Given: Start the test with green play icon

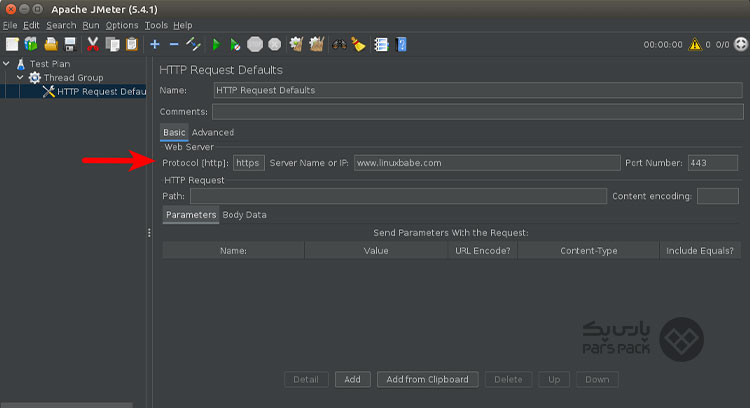Looking at the screenshot, I should pos(216,44).
